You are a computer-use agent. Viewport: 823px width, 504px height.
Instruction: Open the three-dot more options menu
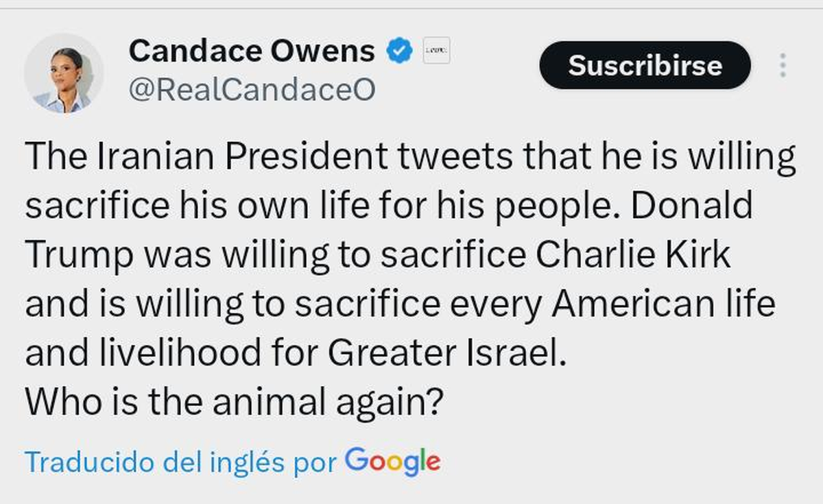(782, 65)
